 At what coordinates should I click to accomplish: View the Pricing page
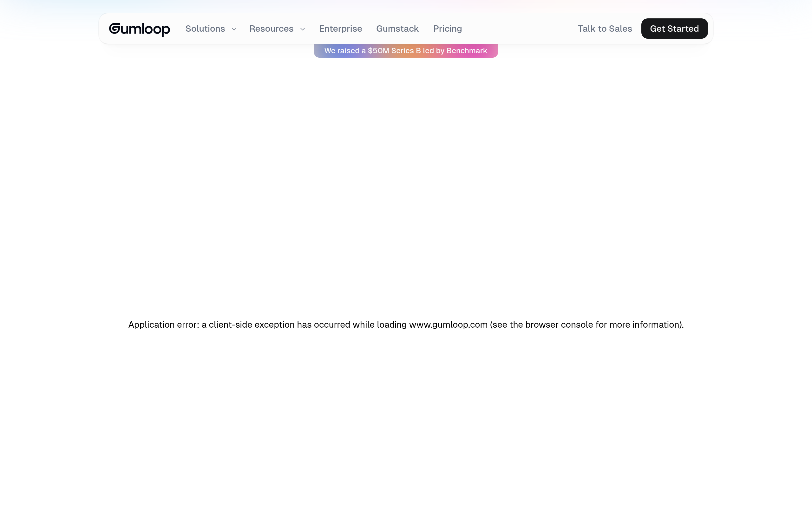447,29
